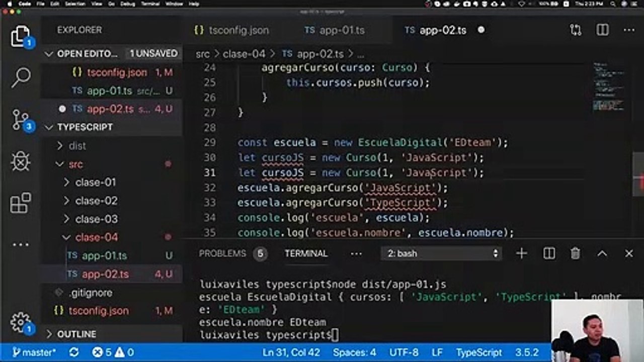The image size is (644, 362).
Task: Open panel overflow ellipsis next to Terminal
Action: tap(356, 253)
